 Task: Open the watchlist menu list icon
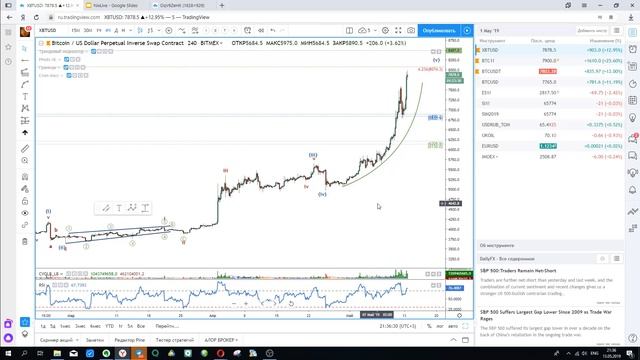617,31
